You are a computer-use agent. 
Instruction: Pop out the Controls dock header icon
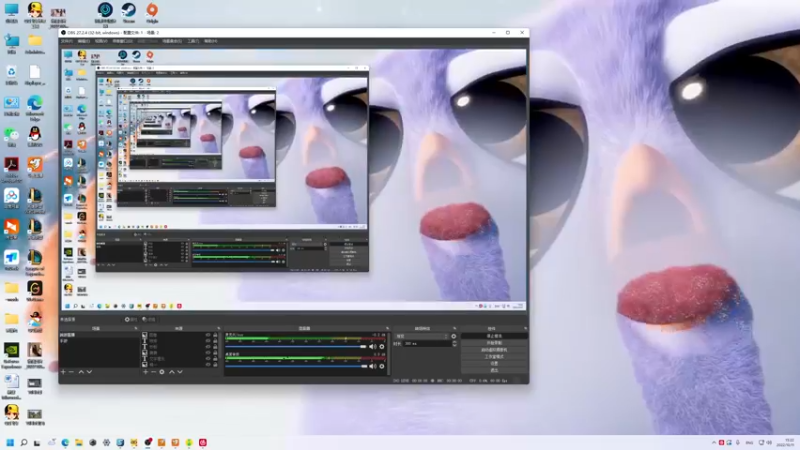tap(526, 329)
